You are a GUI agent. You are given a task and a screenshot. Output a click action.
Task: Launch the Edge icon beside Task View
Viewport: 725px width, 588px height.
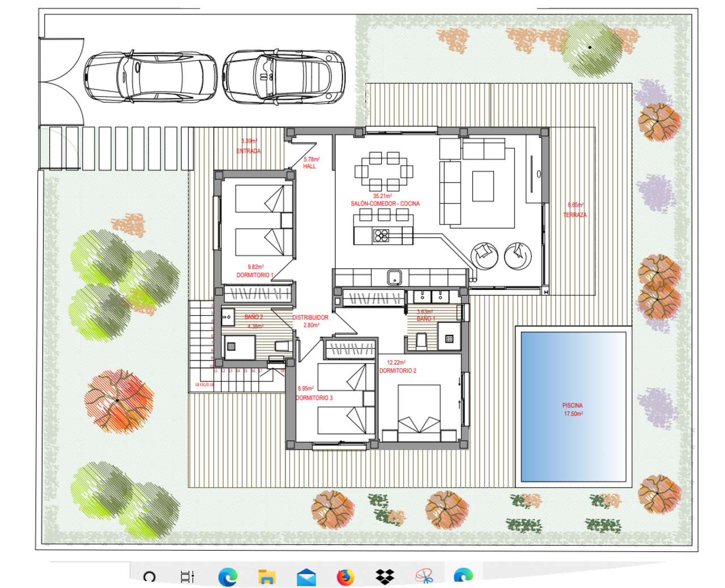click(x=228, y=577)
